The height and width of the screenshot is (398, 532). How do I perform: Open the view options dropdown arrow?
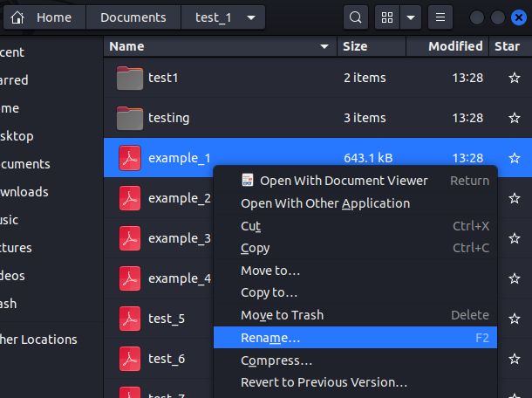tap(411, 17)
